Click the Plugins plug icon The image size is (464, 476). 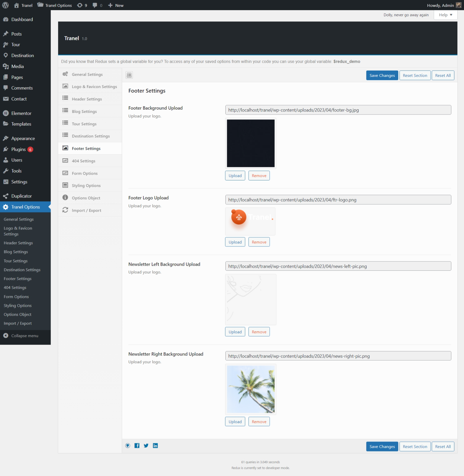(x=6, y=149)
